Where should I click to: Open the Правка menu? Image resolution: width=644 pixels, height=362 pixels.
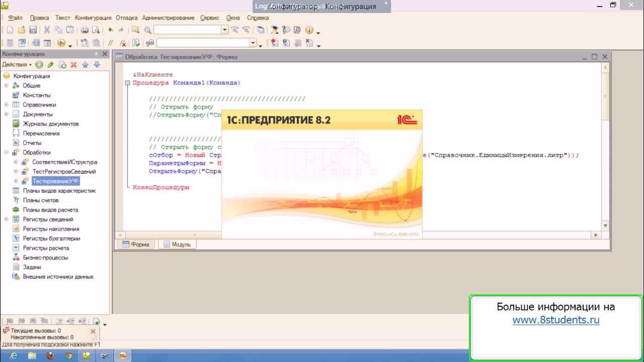(x=39, y=18)
